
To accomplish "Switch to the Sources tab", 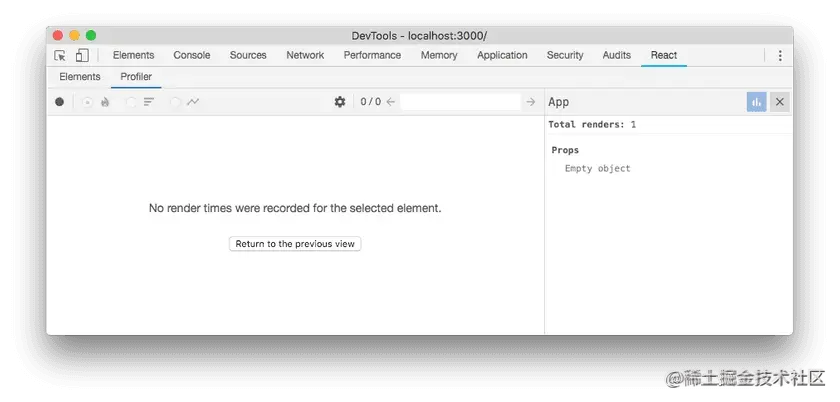I will (248, 55).
